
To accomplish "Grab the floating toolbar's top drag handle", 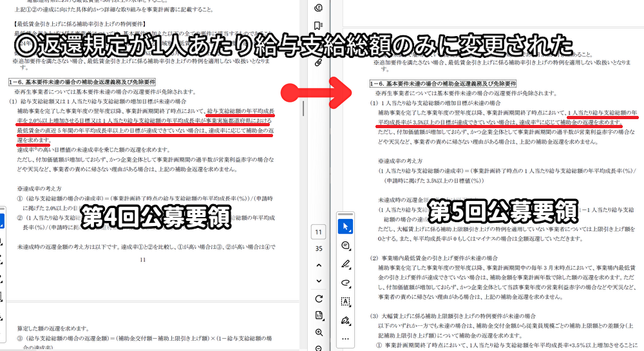I will tap(345, 213).
